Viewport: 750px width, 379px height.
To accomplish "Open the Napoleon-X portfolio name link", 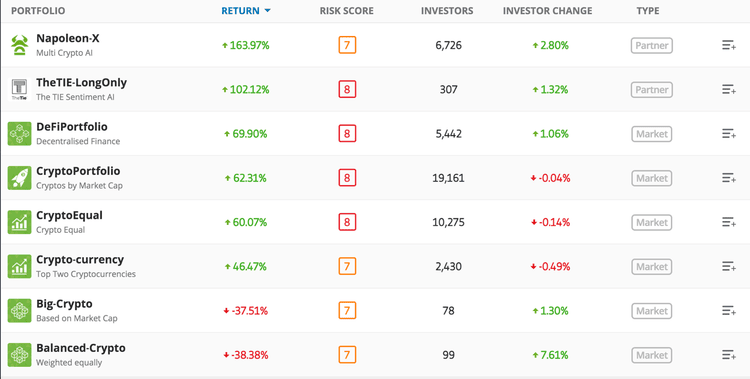I will tap(68, 38).
